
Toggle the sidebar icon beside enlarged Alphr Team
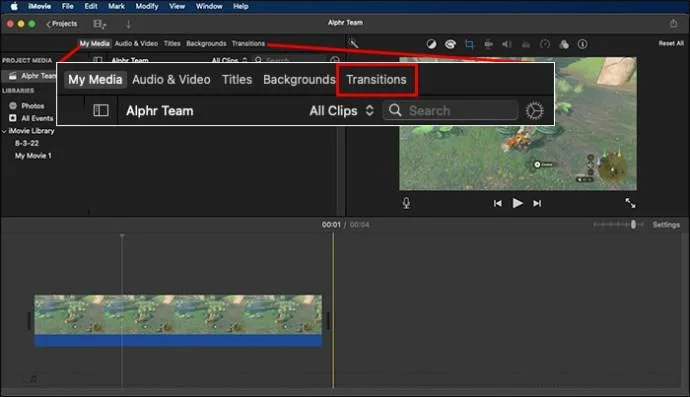coord(101,110)
